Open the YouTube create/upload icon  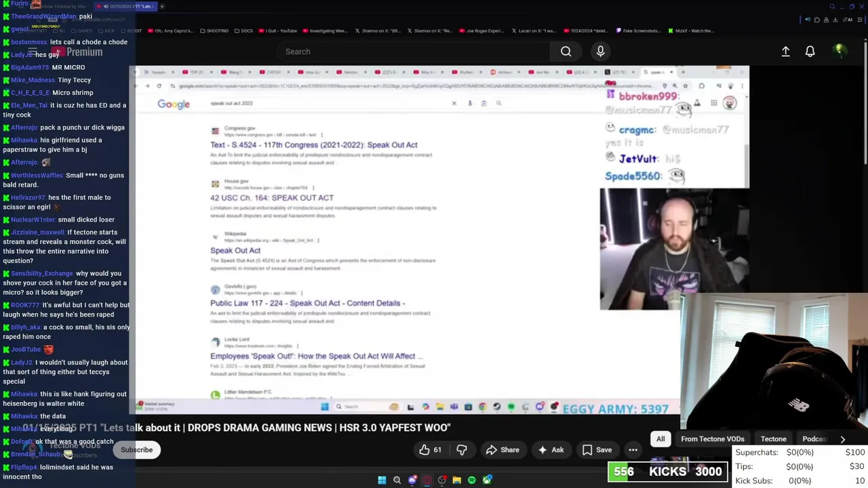coord(785,52)
